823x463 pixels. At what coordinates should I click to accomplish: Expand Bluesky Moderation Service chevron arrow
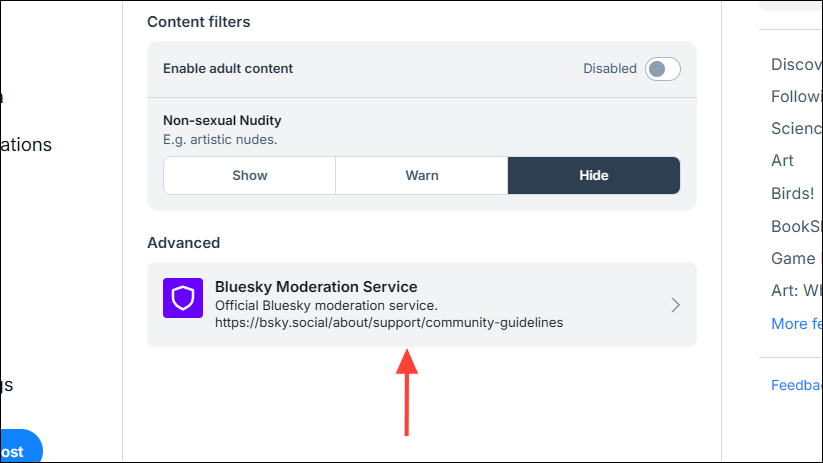pos(676,305)
